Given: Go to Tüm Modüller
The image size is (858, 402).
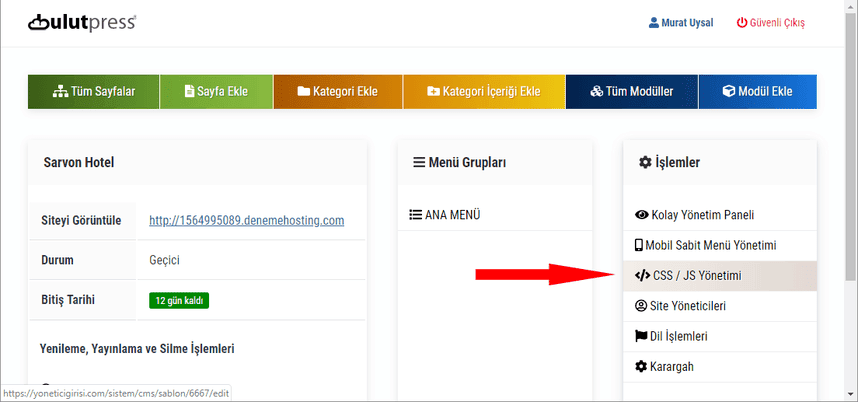Looking at the screenshot, I should point(631,91).
